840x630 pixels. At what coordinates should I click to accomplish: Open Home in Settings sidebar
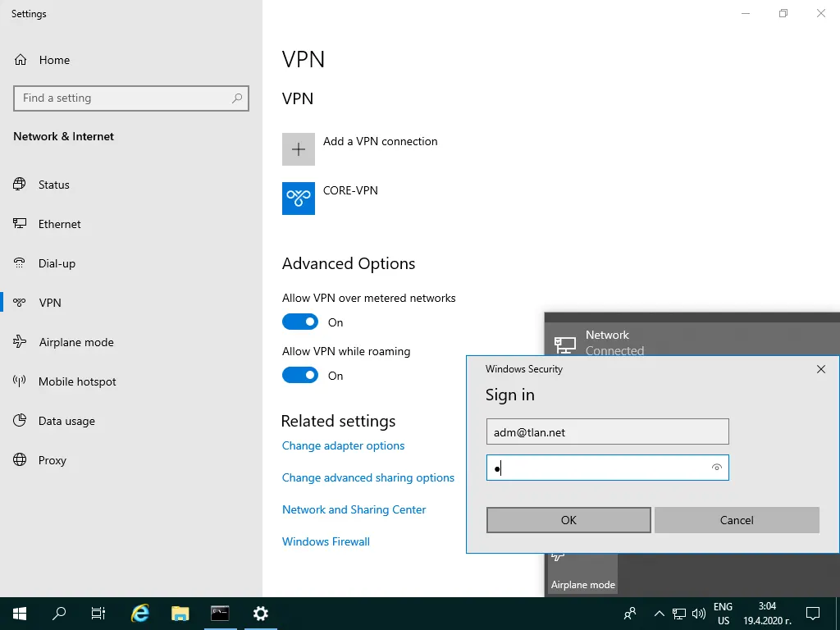tap(41, 60)
